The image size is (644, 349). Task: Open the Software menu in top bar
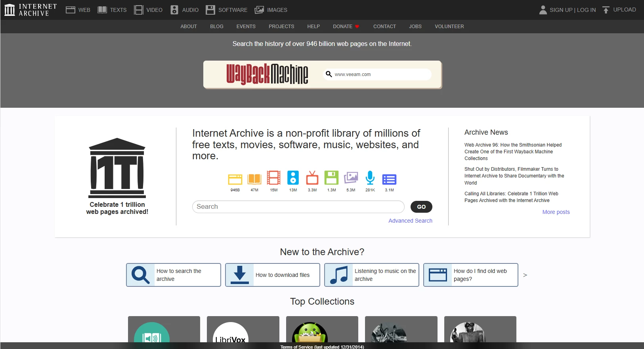226,10
